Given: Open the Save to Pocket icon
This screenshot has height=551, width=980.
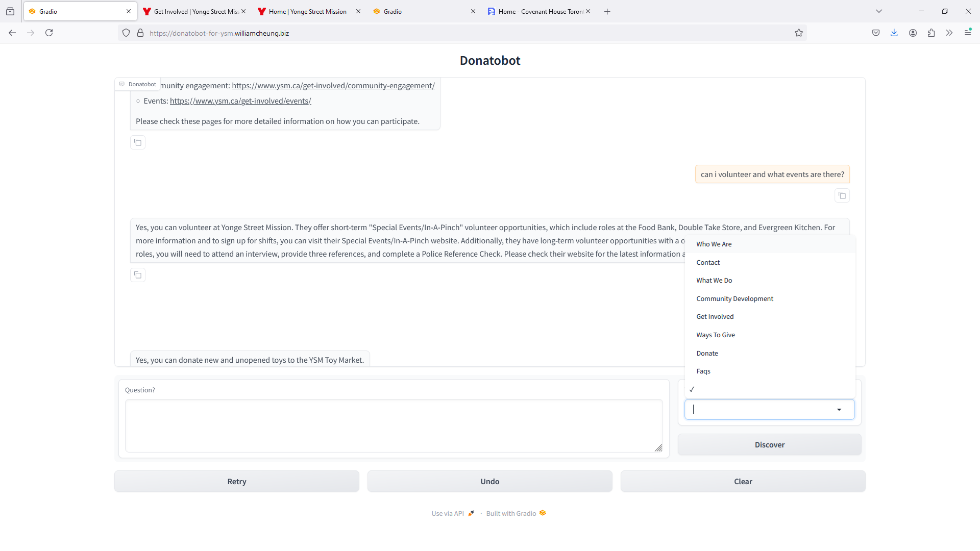Looking at the screenshot, I should click(x=876, y=33).
